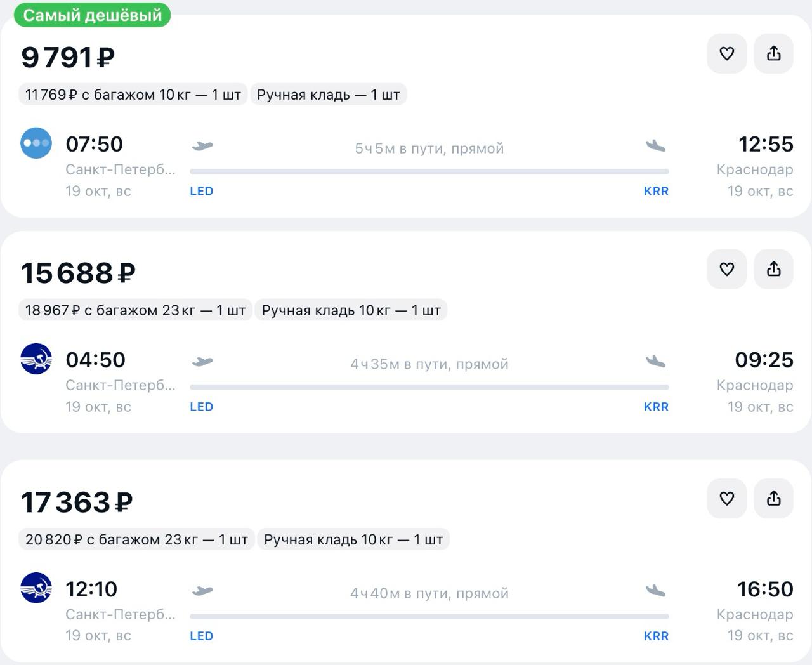Click the Aeroflot logo on the 04:50 flight
Viewport: 812px width, 665px height.
(36, 359)
